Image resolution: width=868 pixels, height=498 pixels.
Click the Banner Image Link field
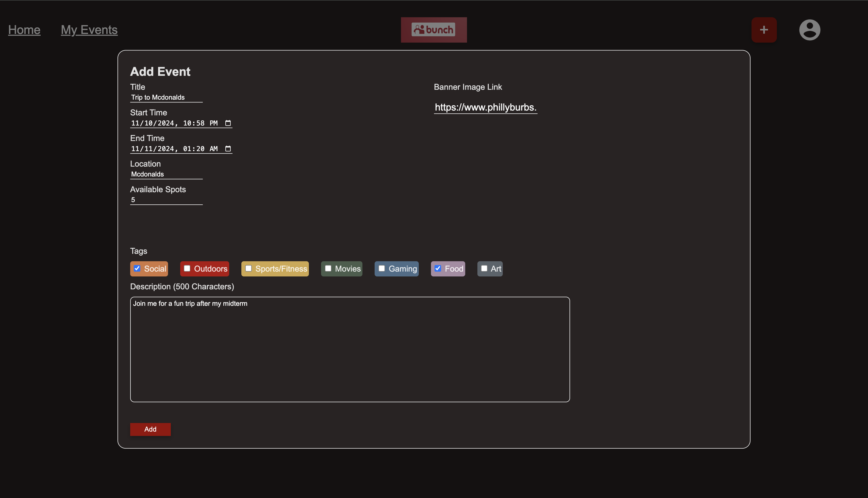point(485,108)
